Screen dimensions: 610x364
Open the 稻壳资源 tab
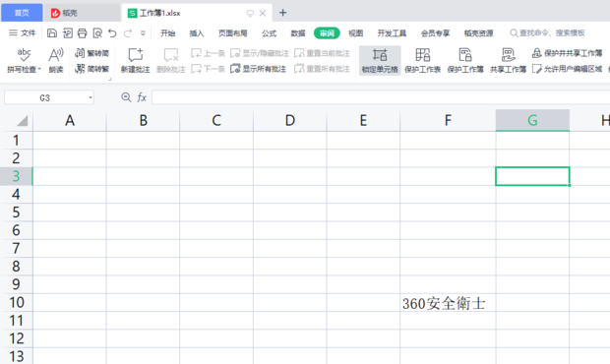click(x=478, y=33)
